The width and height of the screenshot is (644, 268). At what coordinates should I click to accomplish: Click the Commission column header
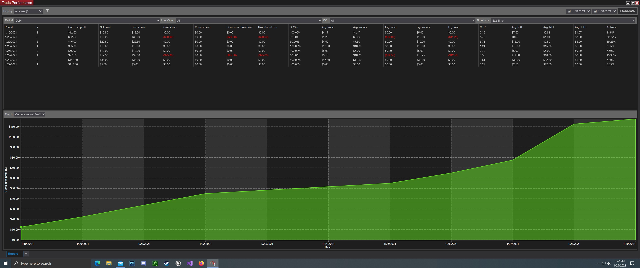203,27
